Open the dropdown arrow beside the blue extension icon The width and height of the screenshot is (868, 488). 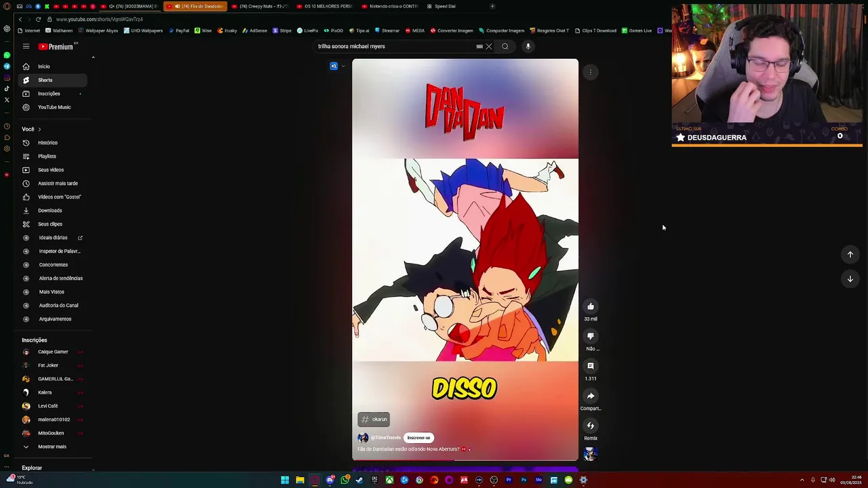tap(343, 66)
